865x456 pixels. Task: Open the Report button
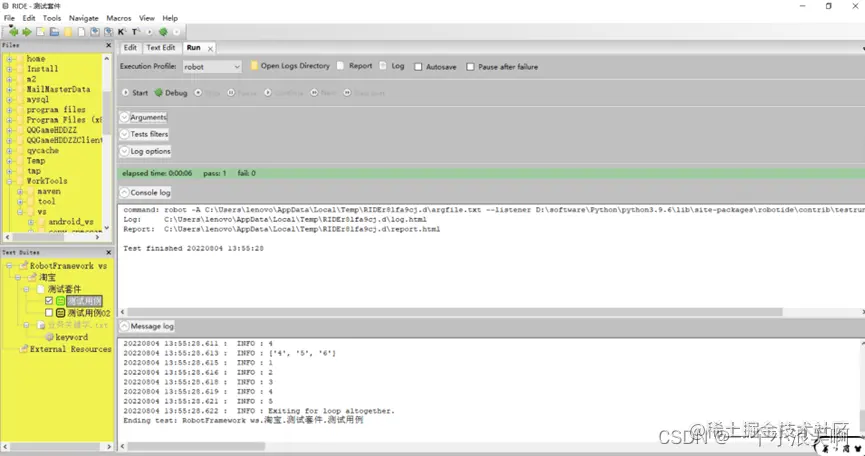[355, 66]
